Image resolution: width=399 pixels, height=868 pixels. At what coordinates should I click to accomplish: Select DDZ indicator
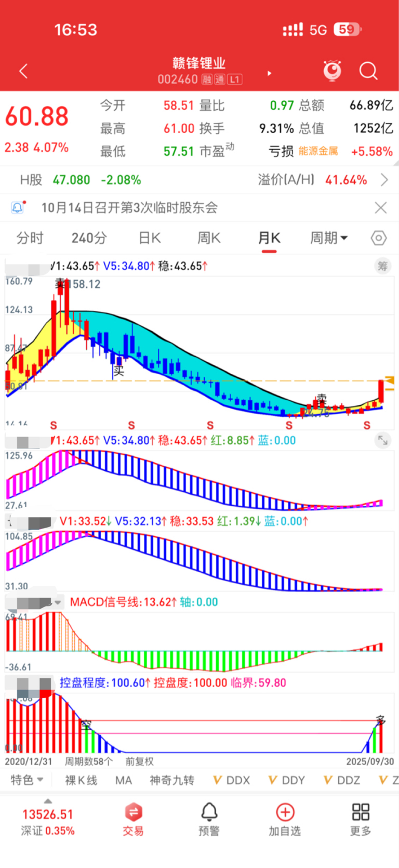(342, 780)
